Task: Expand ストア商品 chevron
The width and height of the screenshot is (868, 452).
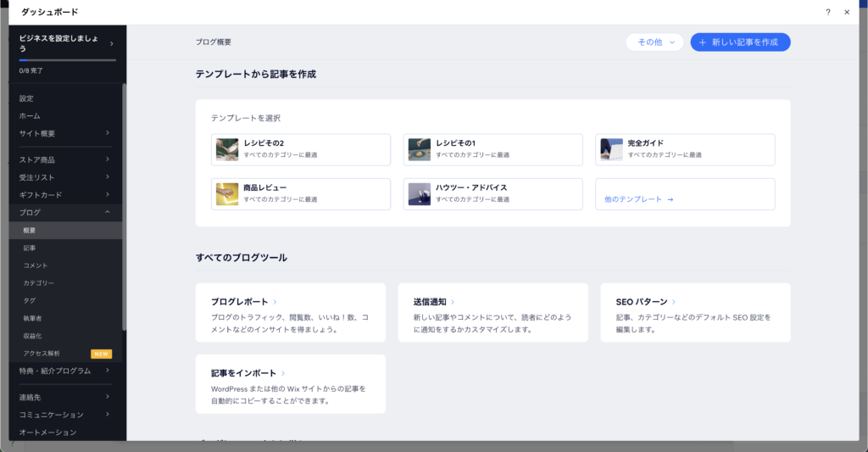Action: pos(108,159)
